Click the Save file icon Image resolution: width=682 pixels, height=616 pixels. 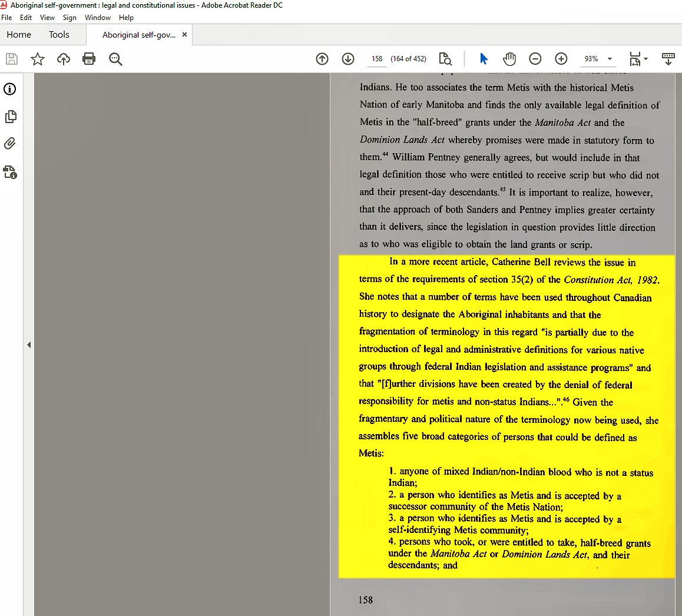tap(12, 59)
